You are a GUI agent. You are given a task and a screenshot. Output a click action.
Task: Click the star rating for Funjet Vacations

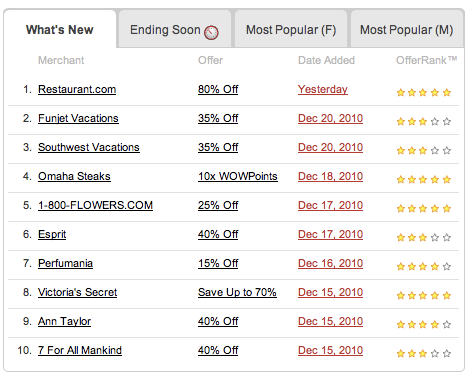coord(424,121)
